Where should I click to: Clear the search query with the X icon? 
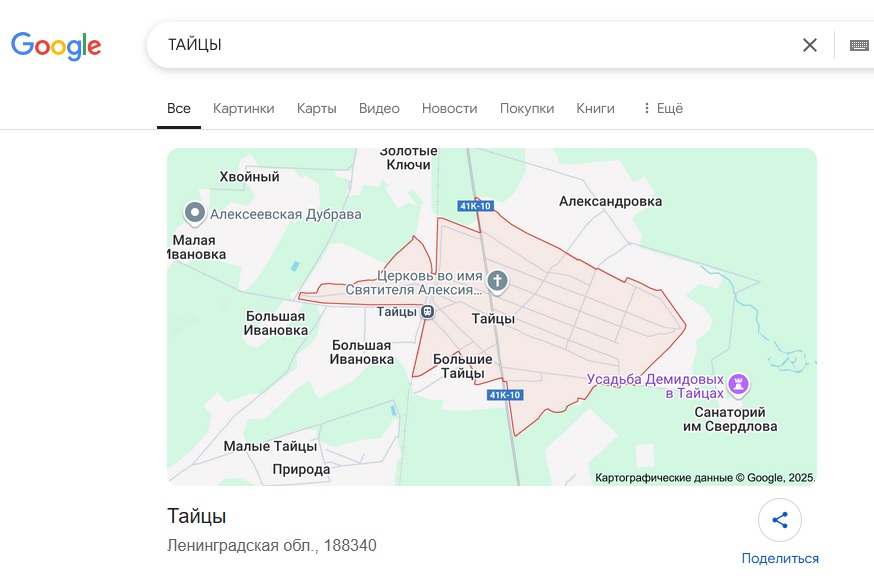(x=809, y=45)
